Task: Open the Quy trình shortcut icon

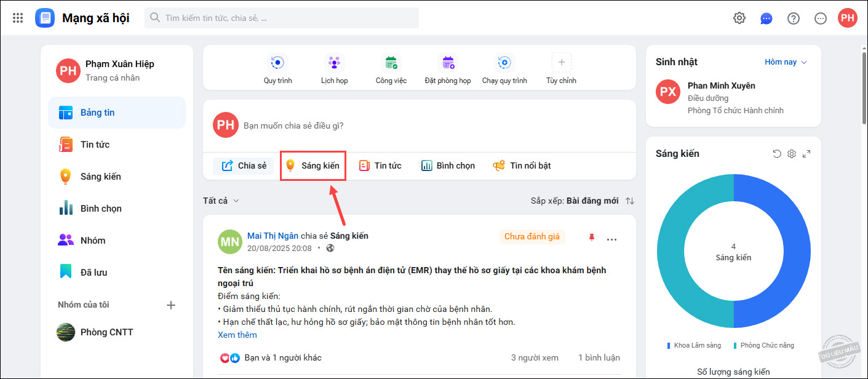Action: (278, 62)
